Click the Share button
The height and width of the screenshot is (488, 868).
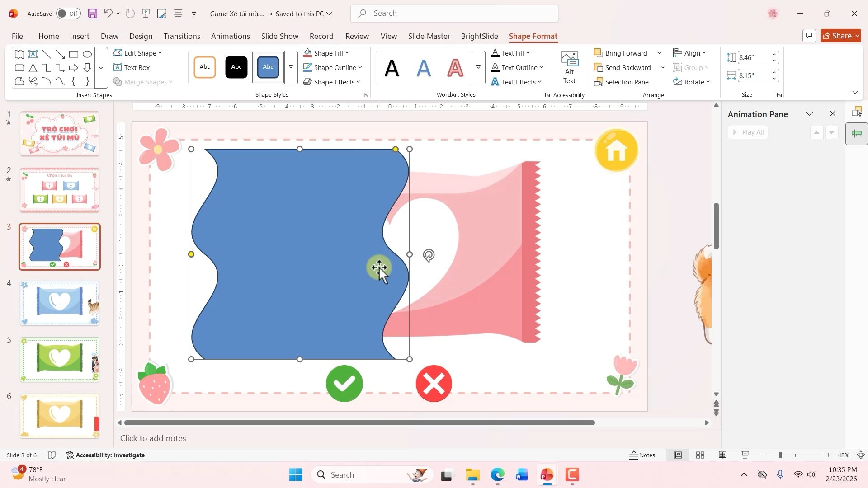coord(841,36)
